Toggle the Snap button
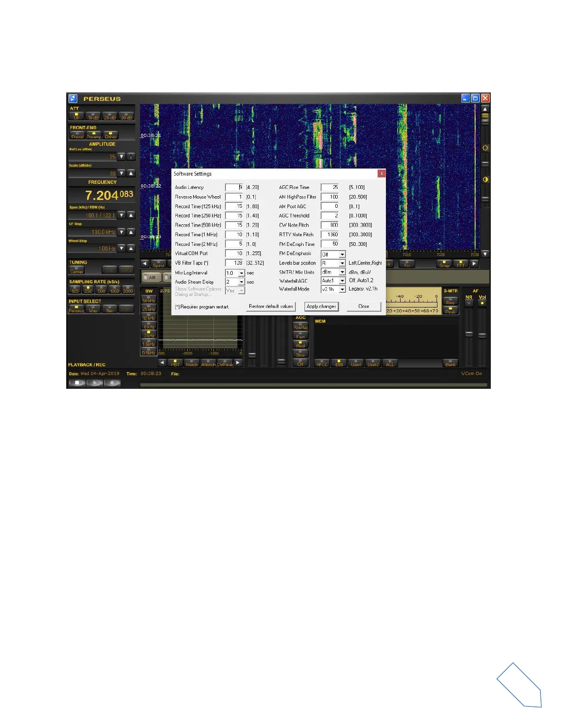The height and width of the screenshot is (728, 563). [x=444, y=264]
